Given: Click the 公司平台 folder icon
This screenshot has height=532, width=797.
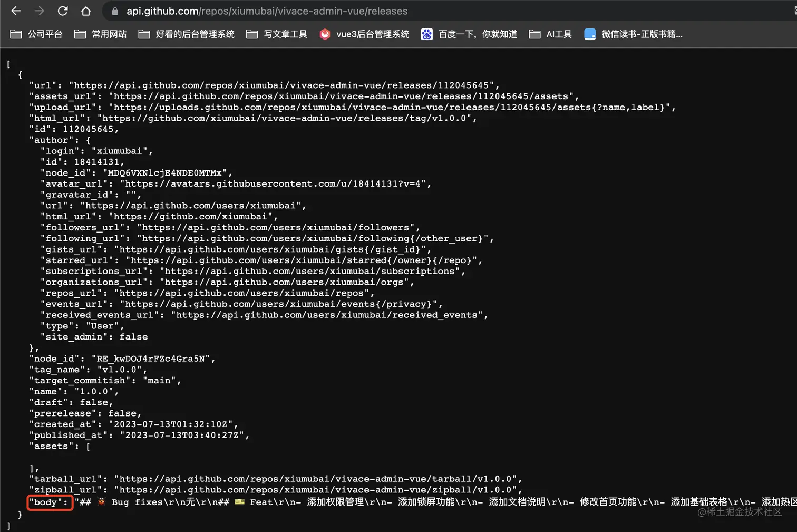Looking at the screenshot, I should click(x=15, y=34).
